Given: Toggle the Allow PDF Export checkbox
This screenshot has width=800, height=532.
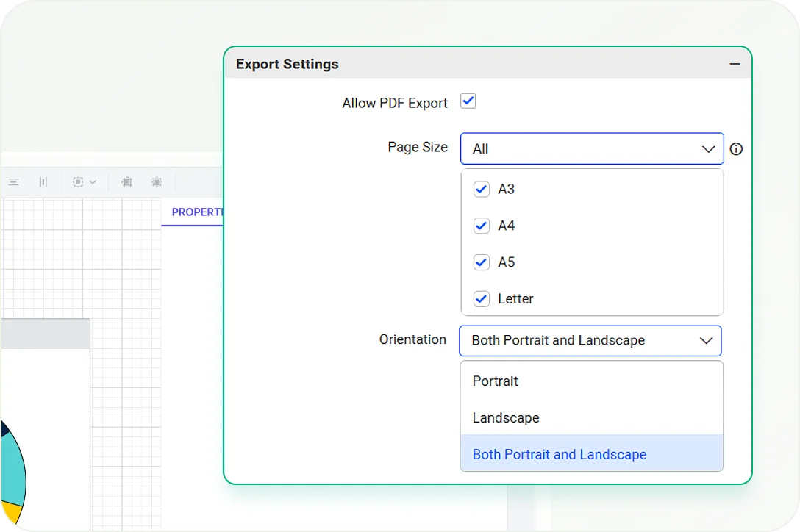Looking at the screenshot, I should (468, 101).
